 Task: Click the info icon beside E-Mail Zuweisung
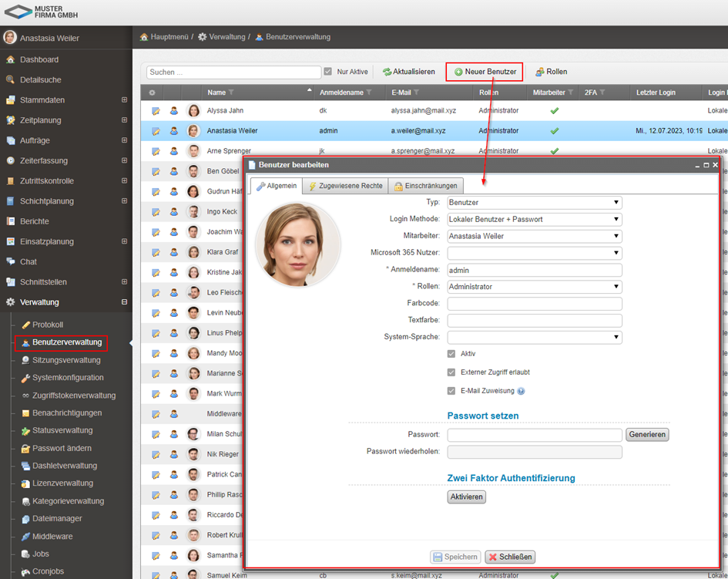pyautogui.click(x=521, y=391)
